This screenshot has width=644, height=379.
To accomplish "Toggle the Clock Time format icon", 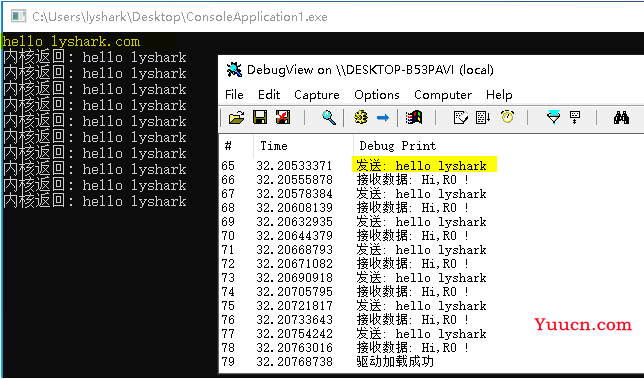I will click(x=508, y=117).
